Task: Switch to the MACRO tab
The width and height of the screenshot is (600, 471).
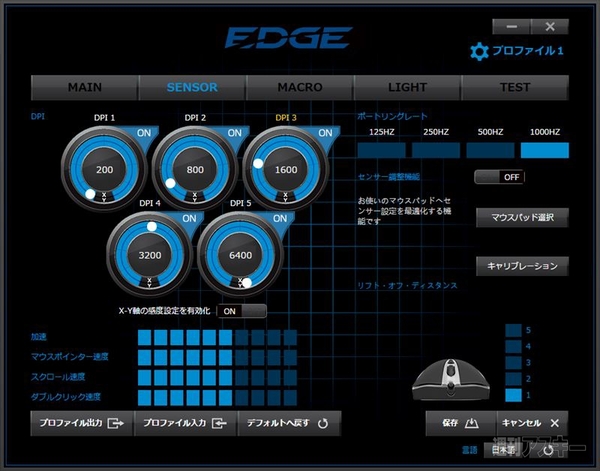Action: pyautogui.click(x=300, y=87)
